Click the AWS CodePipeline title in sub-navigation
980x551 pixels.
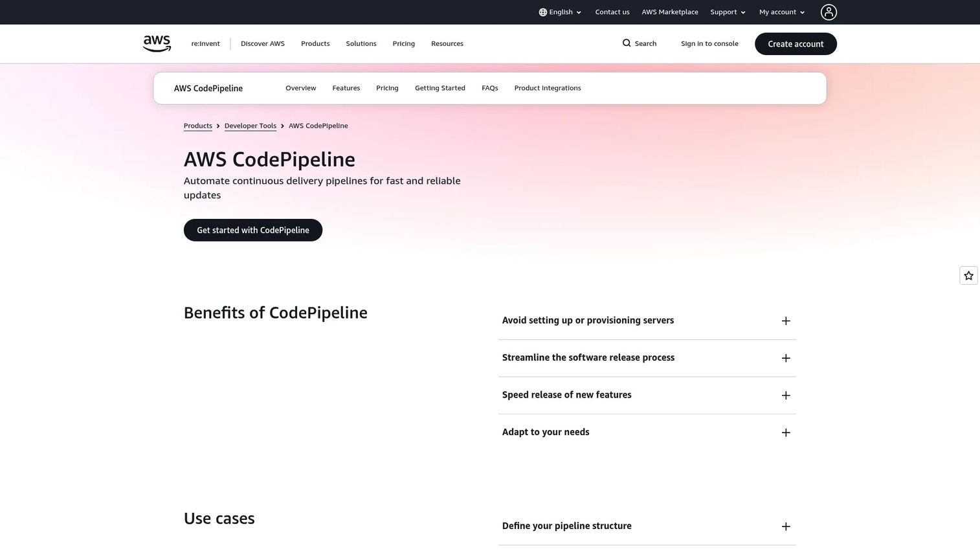[208, 88]
